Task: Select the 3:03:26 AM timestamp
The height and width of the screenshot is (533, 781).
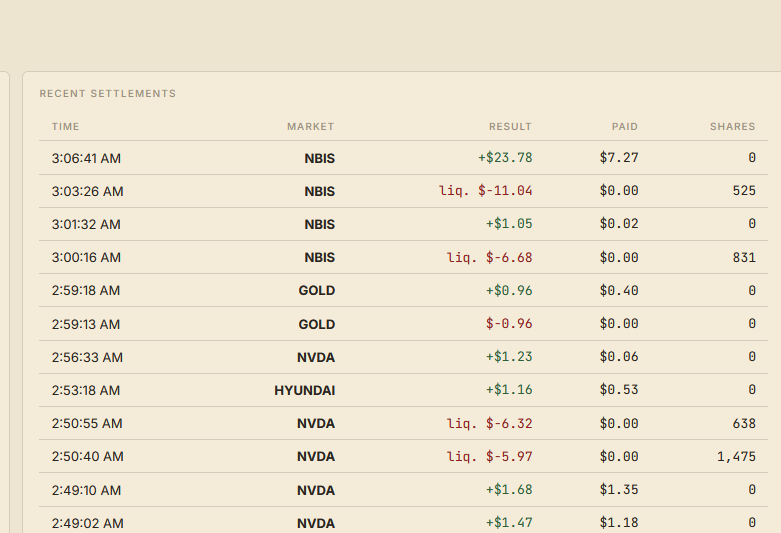Action: point(87,191)
